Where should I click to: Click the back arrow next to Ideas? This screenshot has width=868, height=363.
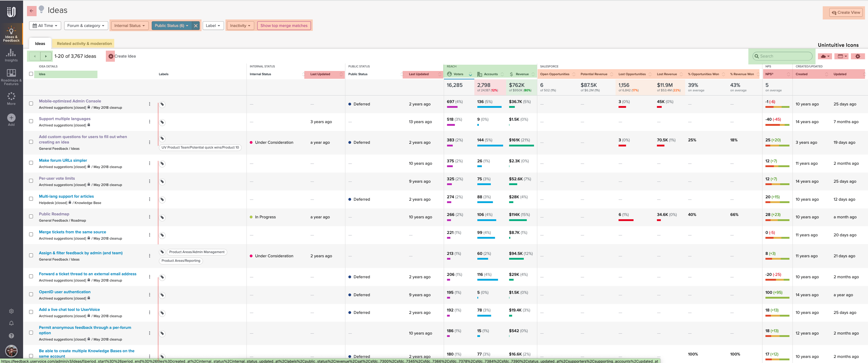pos(31,11)
